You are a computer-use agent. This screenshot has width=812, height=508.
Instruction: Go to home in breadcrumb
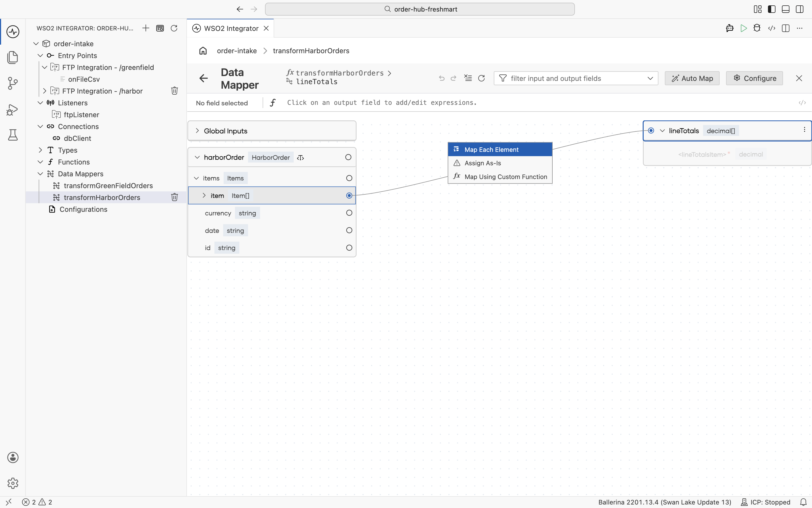point(203,51)
